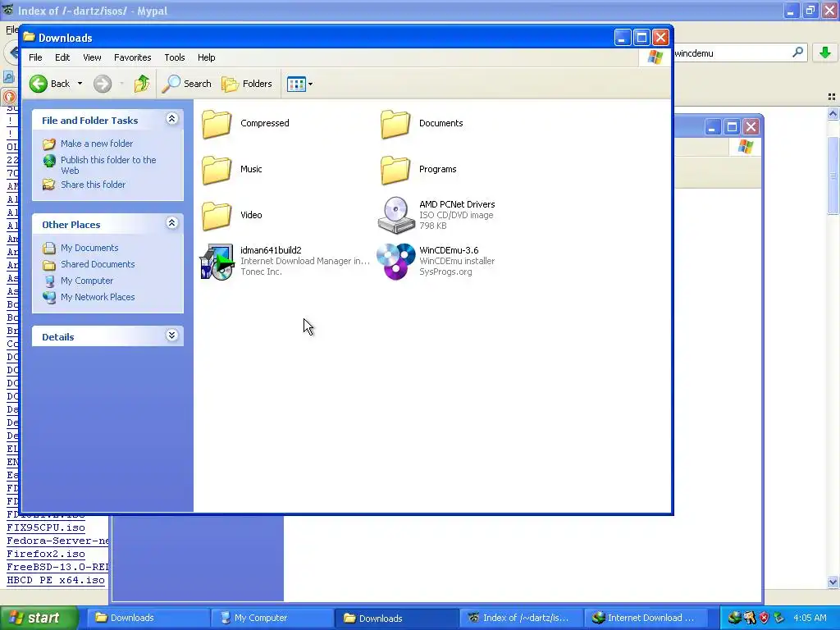
Task: Click the Mypal raccoon title bar icon
Action: pyautogui.click(x=8, y=10)
